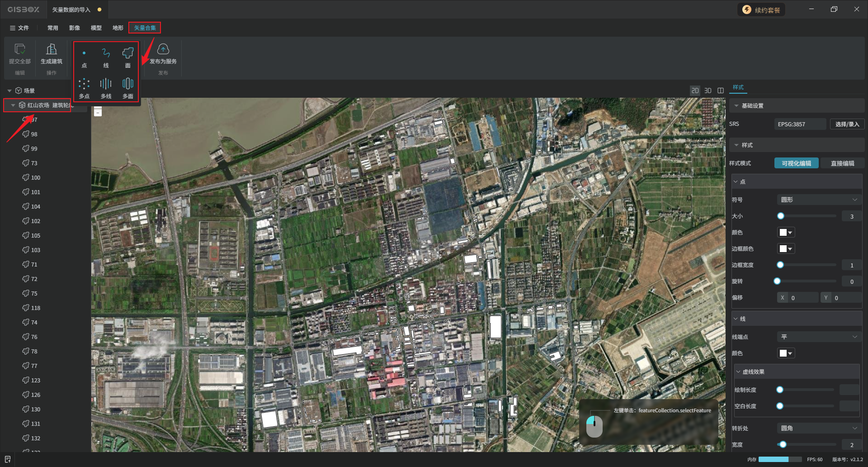This screenshot has height=467, width=868.
Task: Open the 符号 symbol shape dropdown
Action: pos(818,200)
